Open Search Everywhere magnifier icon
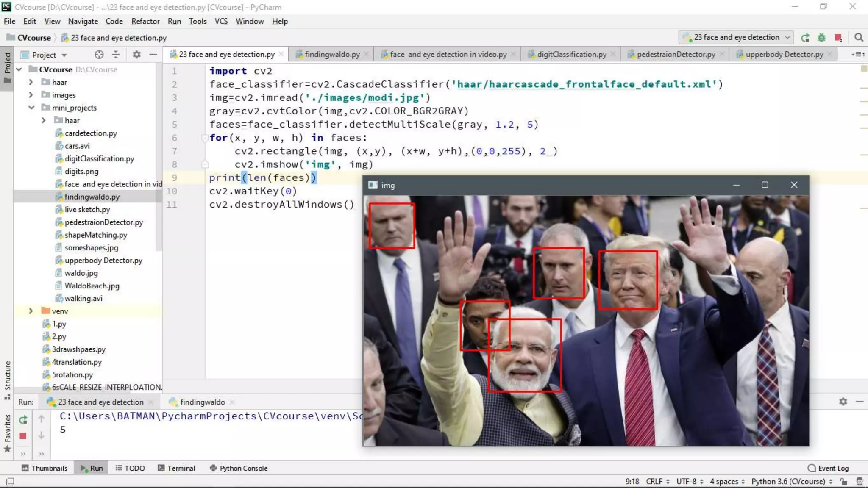The height and width of the screenshot is (488, 868). tap(859, 38)
